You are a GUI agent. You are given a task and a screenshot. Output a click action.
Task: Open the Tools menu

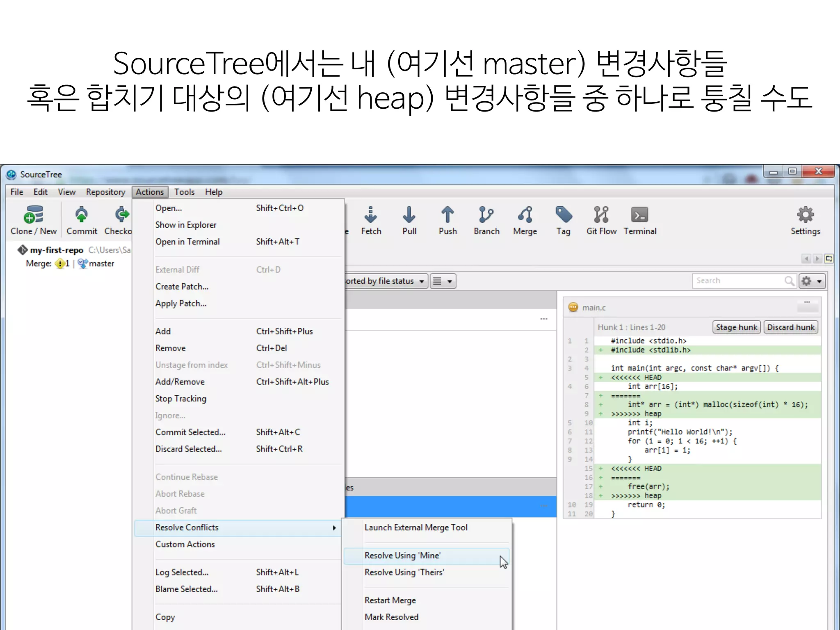184,192
